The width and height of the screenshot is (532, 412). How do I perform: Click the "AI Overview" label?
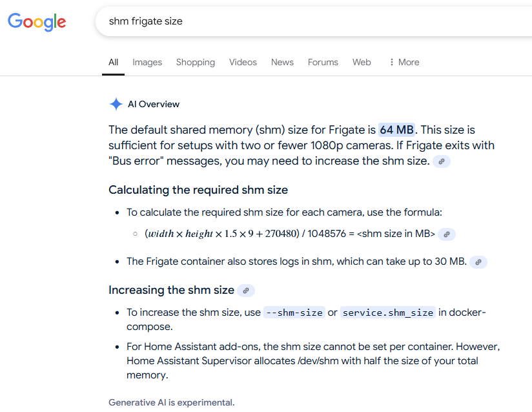[x=154, y=104]
